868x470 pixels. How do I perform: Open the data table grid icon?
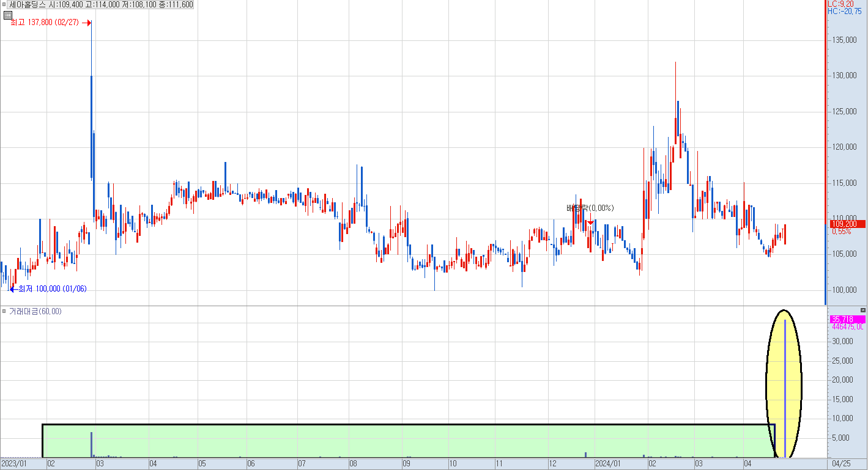pos(8,15)
